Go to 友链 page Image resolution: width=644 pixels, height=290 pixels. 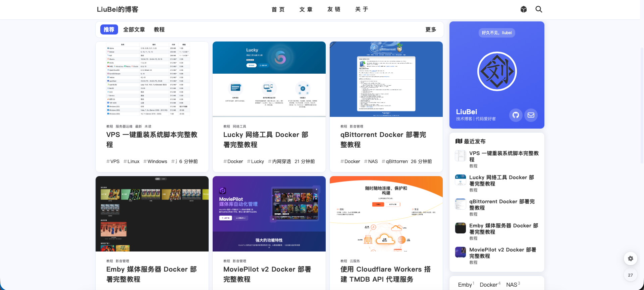click(334, 9)
